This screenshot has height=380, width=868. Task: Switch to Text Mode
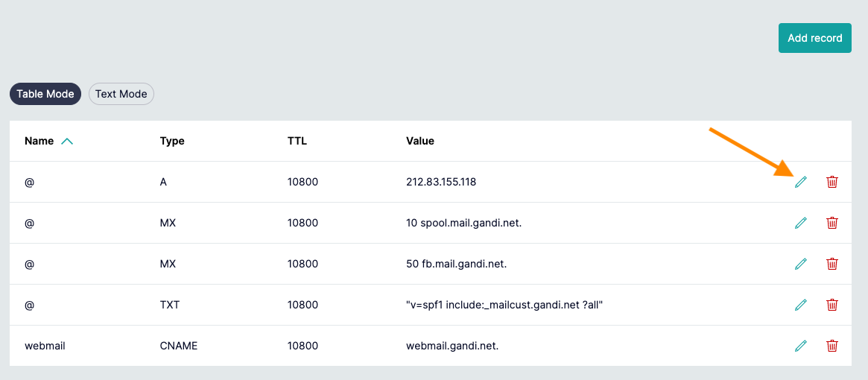coord(121,94)
